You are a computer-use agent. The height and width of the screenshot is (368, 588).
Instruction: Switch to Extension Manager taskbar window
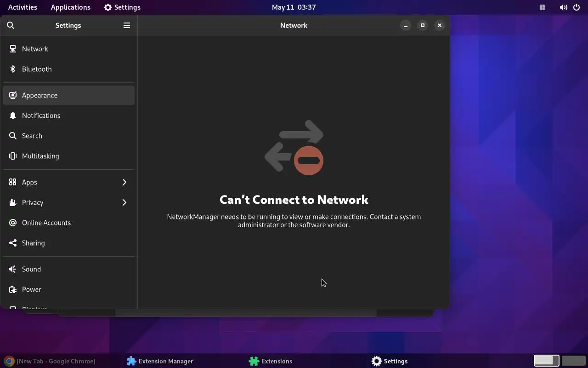pos(184,361)
